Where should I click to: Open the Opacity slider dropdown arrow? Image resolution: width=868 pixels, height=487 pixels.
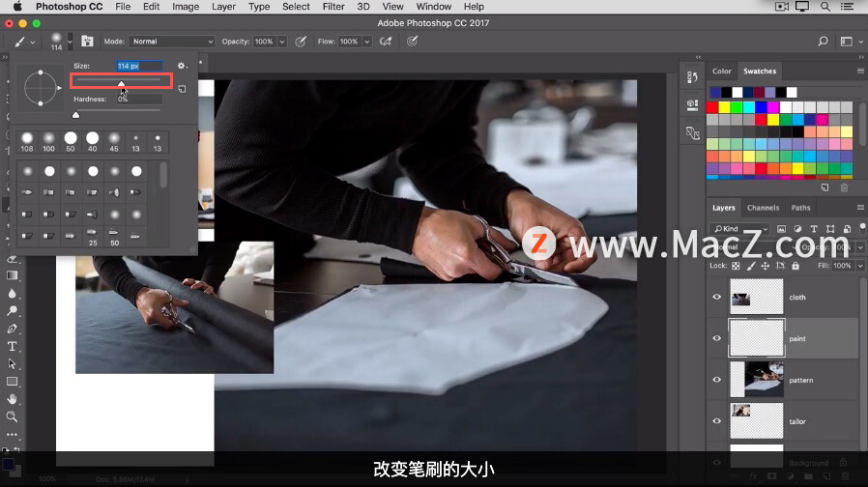click(x=282, y=42)
